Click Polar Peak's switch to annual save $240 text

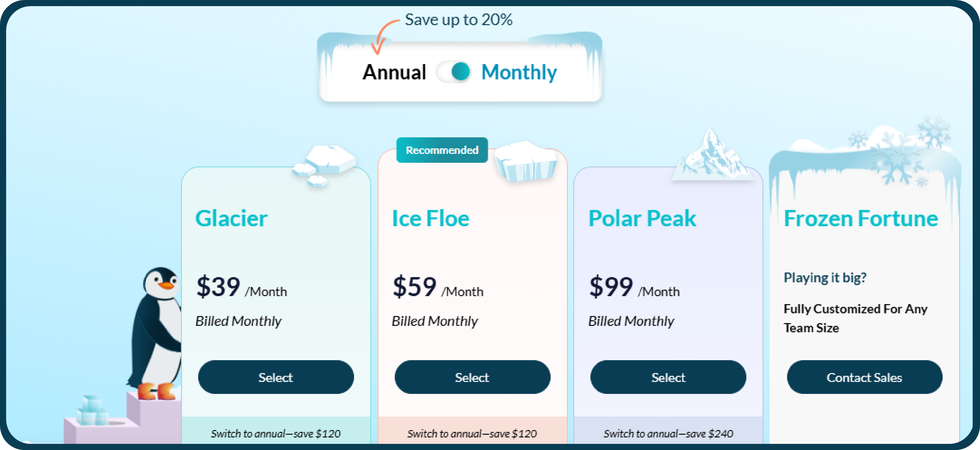click(668, 433)
